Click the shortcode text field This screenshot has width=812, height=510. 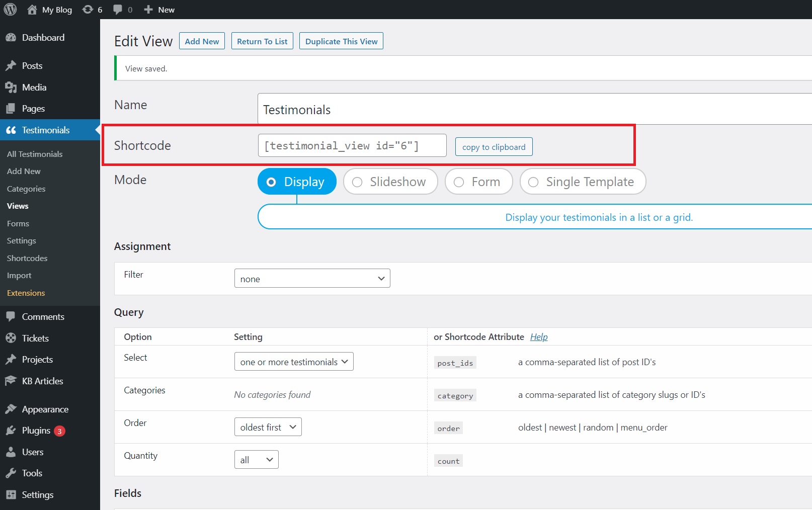point(352,145)
